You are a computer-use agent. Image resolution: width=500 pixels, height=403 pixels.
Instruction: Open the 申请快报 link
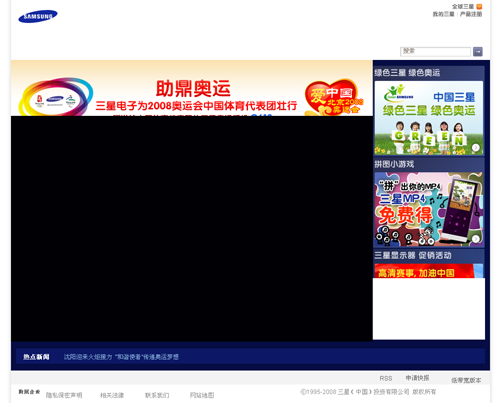coord(417,378)
